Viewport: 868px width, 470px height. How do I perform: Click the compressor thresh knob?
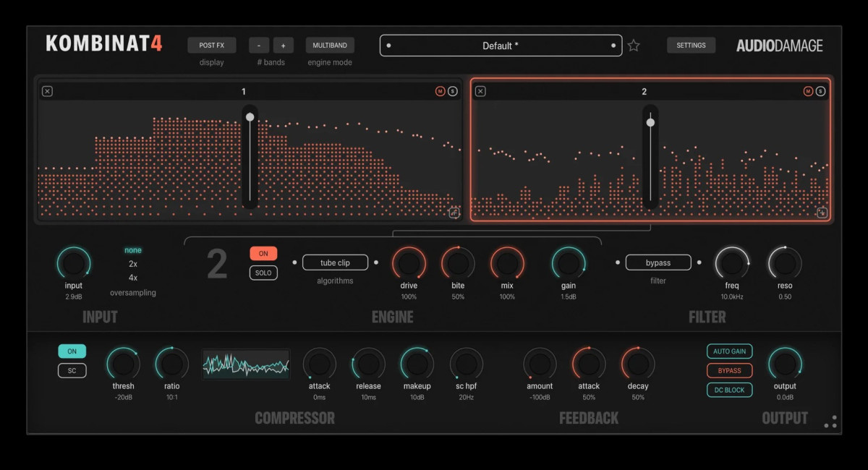click(123, 364)
